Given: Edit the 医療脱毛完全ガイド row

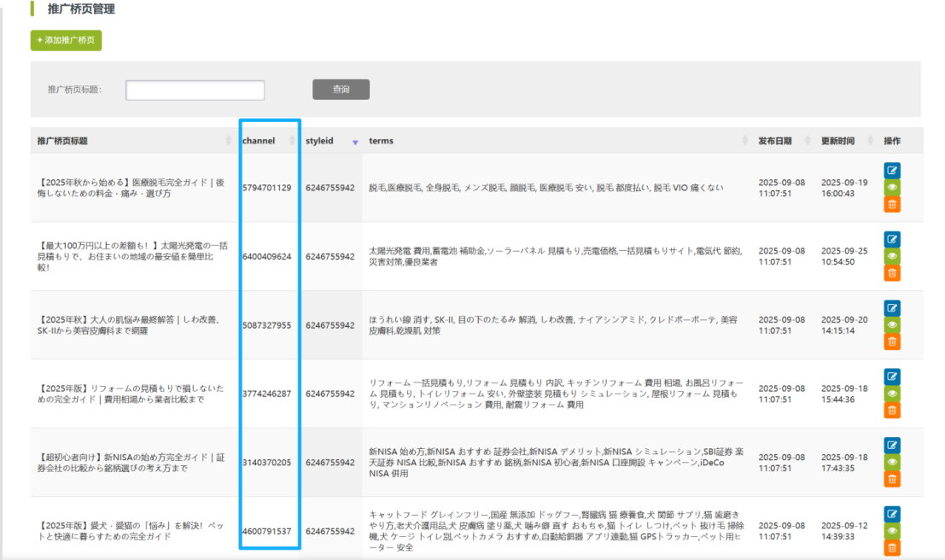Looking at the screenshot, I should [892, 171].
